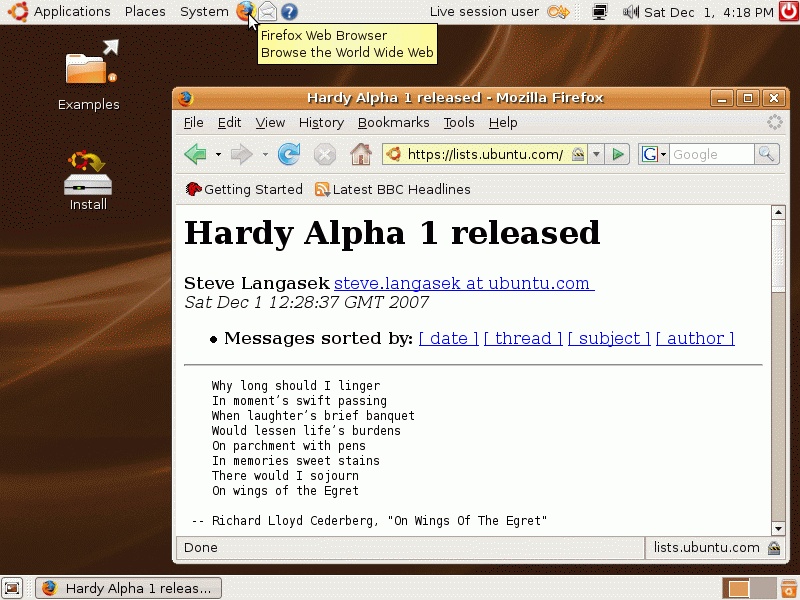
Task: Click the vertical scrollbar thumb
Action: click(x=778, y=257)
